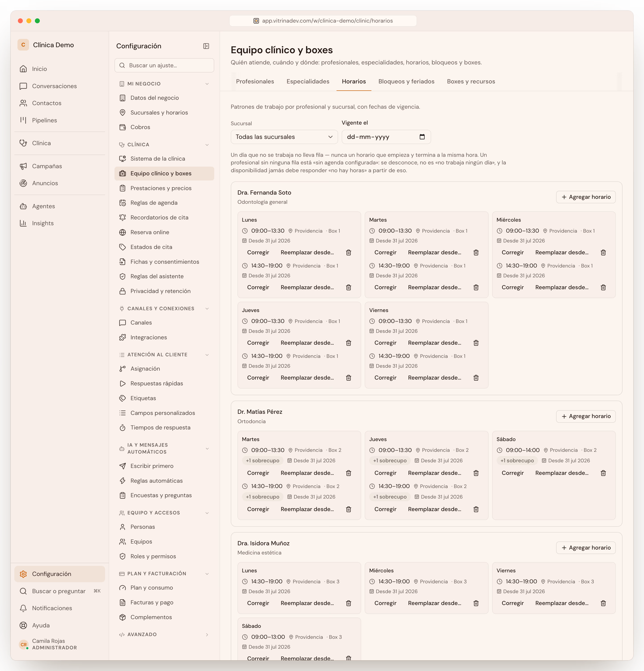
Task: Open Notificaciones from the sidebar
Action: (59, 608)
